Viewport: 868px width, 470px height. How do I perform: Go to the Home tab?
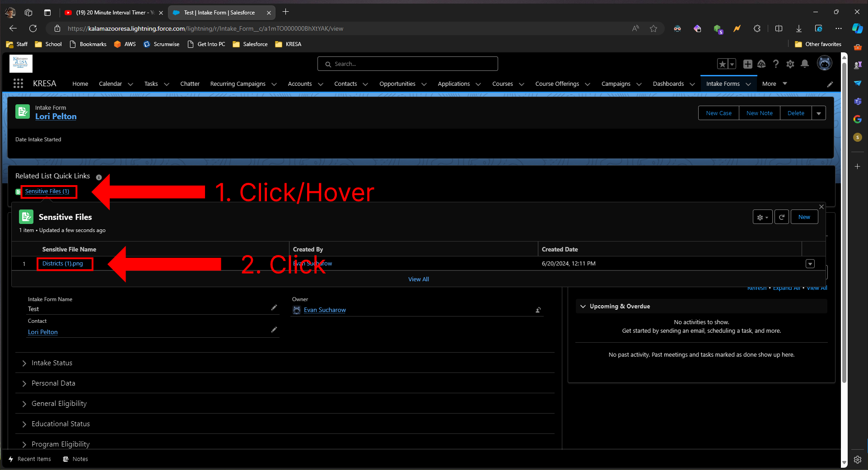(80, 84)
